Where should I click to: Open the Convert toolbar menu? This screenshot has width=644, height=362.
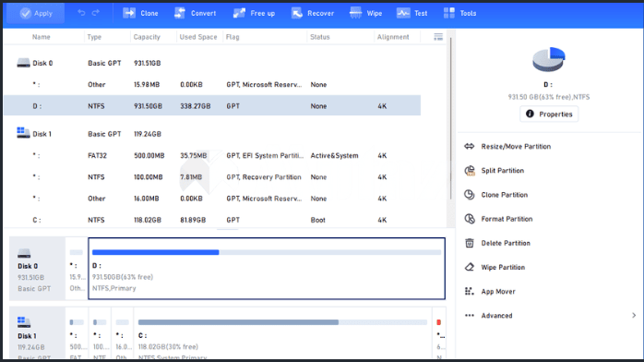(x=195, y=13)
